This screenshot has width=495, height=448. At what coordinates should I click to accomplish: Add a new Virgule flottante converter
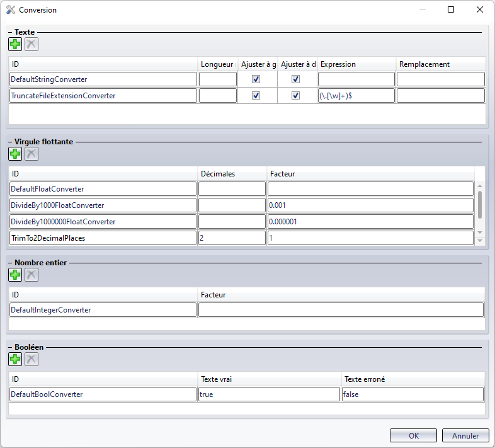(14, 154)
